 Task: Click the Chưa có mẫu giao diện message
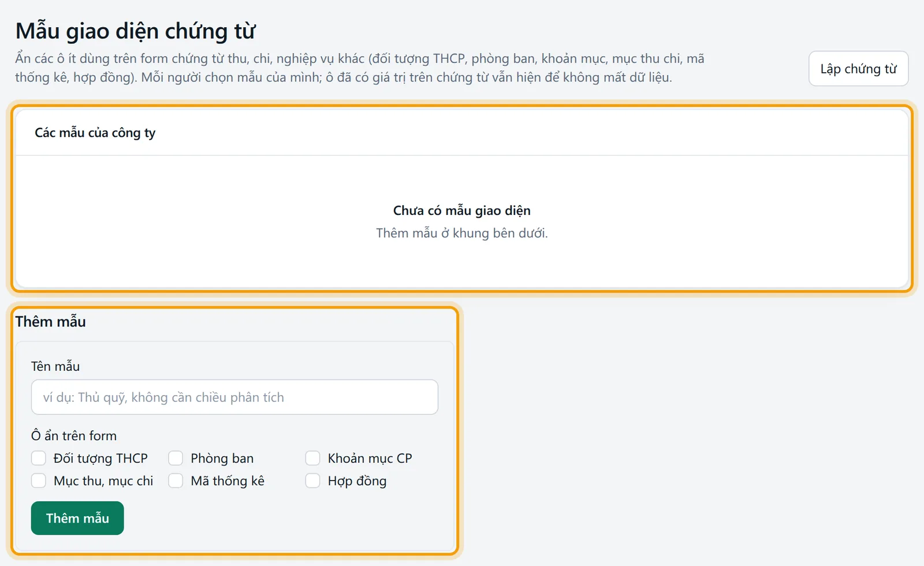point(462,210)
